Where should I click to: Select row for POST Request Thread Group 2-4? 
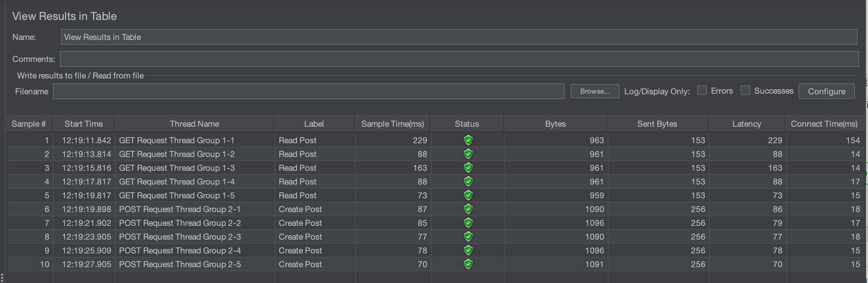pyautogui.click(x=436, y=250)
